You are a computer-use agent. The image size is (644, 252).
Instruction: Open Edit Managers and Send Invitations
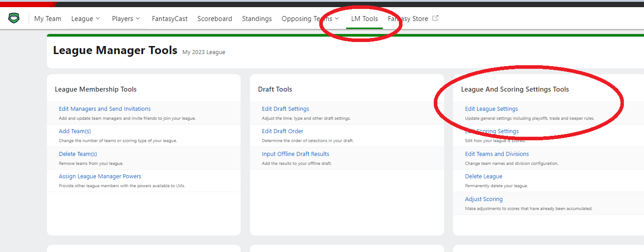pyautogui.click(x=105, y=109)
